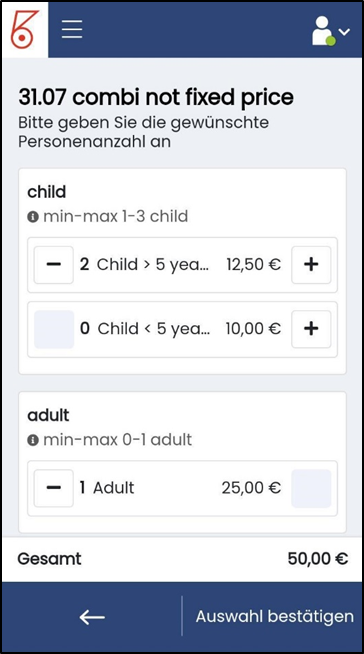This screenshot has height=654, width=364.
Task: Select the Child < 5 years row label
Action: click(154, 329)
